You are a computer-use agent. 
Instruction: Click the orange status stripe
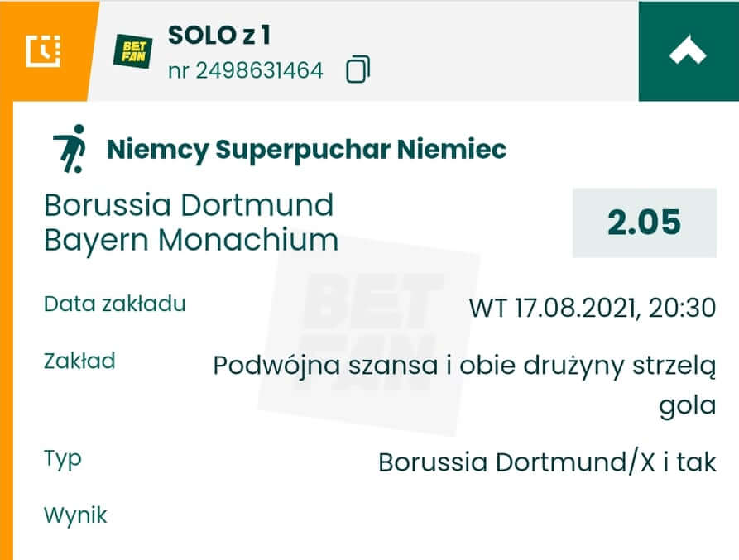tap(7, 331)
